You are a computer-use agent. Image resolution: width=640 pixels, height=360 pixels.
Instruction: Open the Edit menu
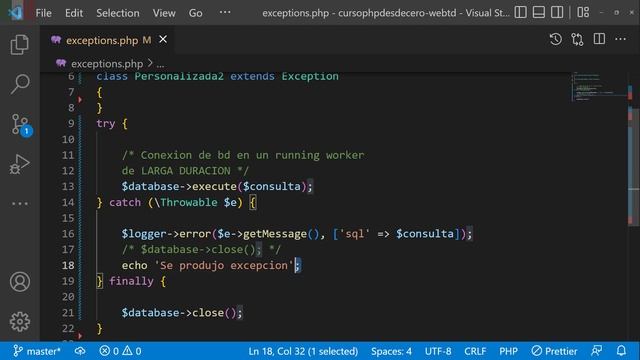pos(74,13)
